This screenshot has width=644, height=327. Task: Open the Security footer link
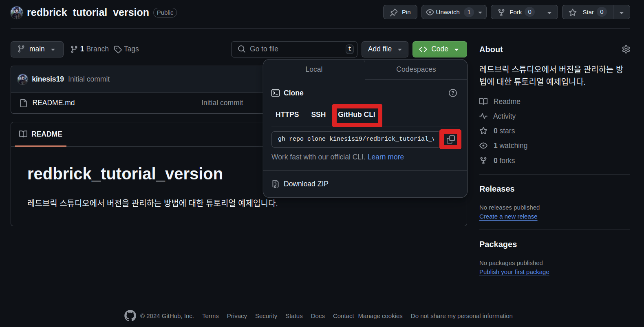(x=266, y=316)
